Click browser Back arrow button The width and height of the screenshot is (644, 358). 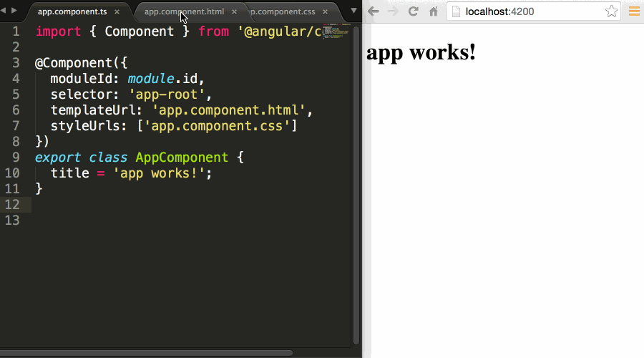point(374,11)
